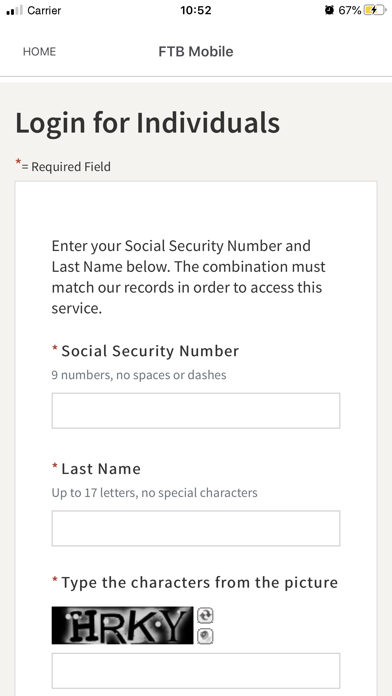Tap the Carrier text in status bar

pyautogui.click(x=44, y=10)
